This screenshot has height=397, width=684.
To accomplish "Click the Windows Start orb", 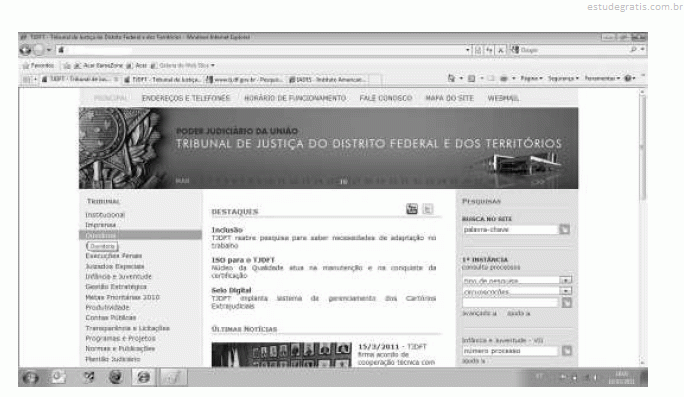I will point(30,377).
